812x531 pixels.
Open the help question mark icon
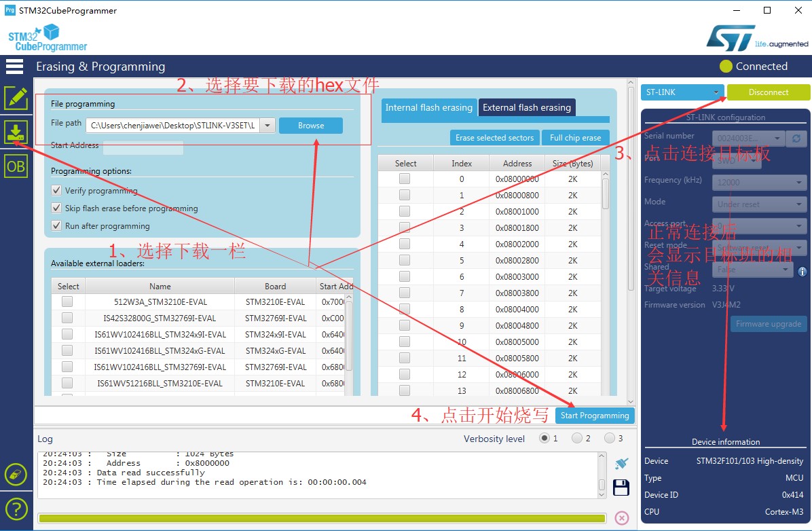pos(16,509)
